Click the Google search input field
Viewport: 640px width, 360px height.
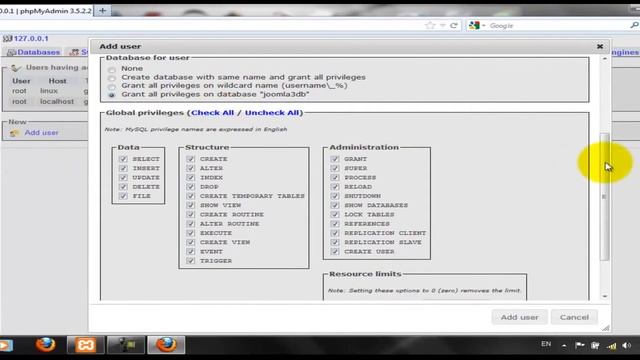pyautogui.click(x=557, y=26)
